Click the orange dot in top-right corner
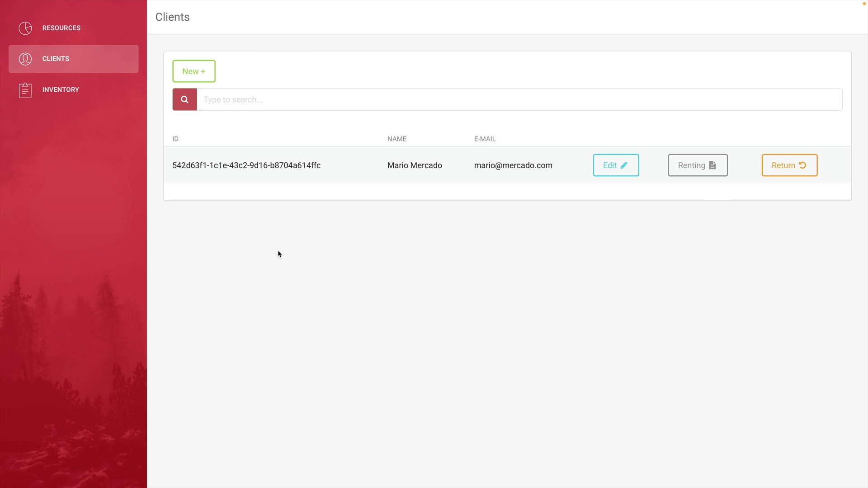The image size is (868, 488). 864,4
